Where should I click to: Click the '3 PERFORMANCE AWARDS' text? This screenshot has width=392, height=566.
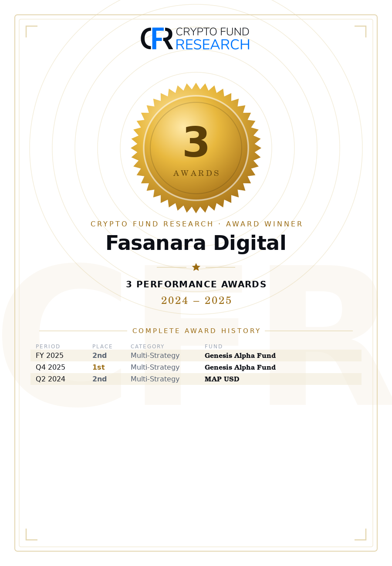(x=196, y=284)
